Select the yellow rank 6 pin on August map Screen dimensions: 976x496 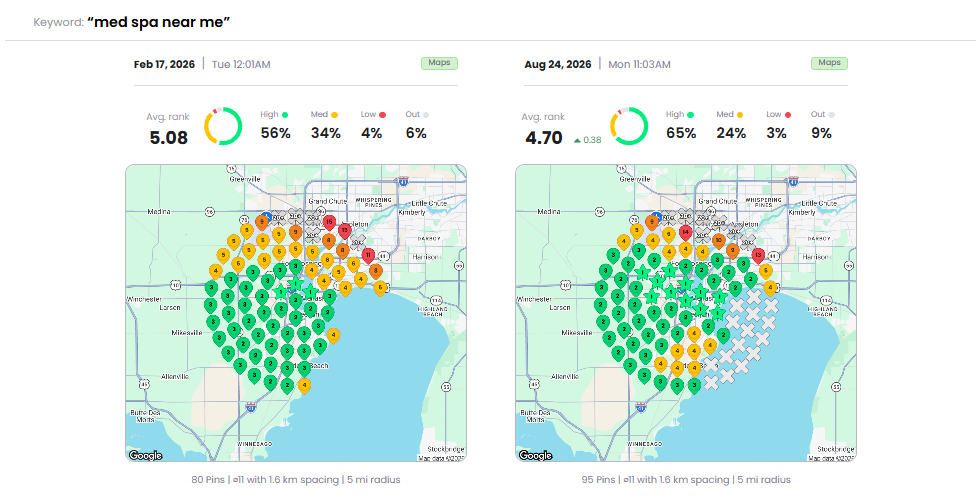click(x=669, y=235)
